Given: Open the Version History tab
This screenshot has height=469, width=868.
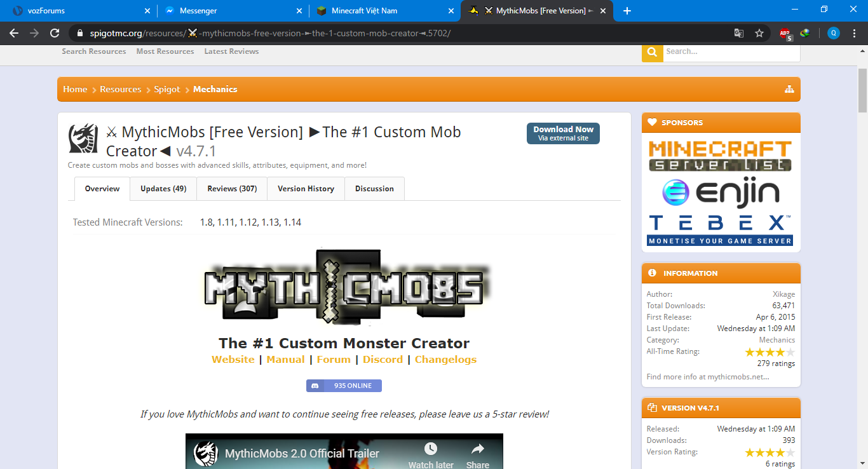Looking at the screenshot, I should coord(306,189).
